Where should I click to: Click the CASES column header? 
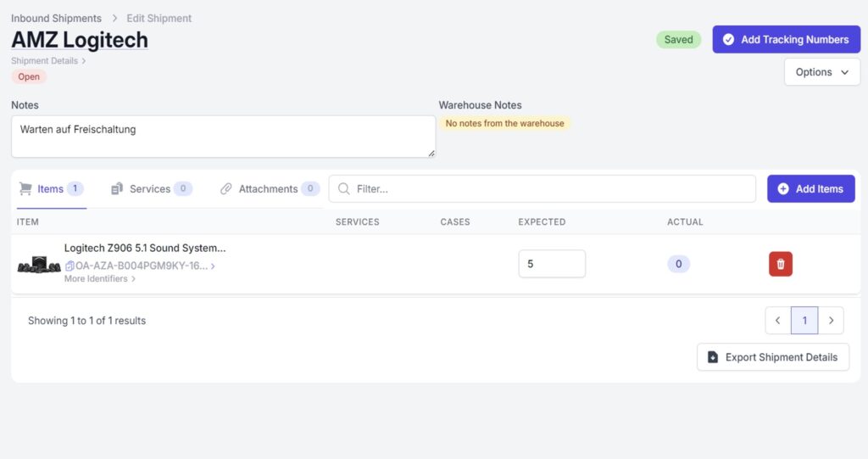(455, 221)
